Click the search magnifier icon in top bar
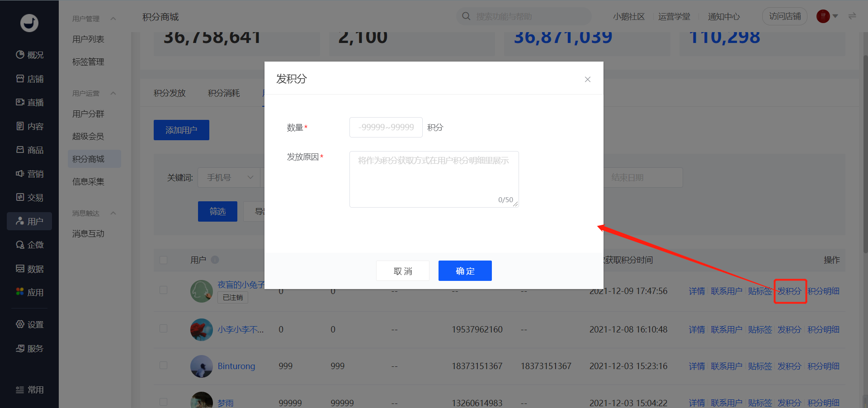 pyautogui.click(x=466, y=16)
